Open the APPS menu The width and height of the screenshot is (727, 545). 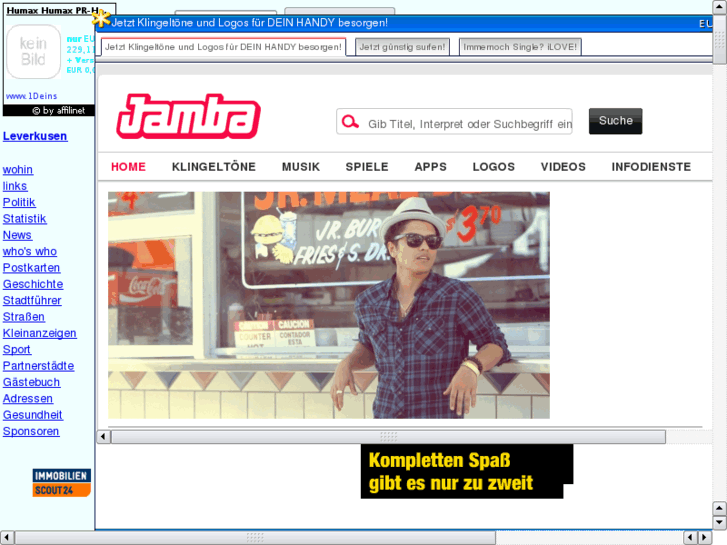click(431, 167)
